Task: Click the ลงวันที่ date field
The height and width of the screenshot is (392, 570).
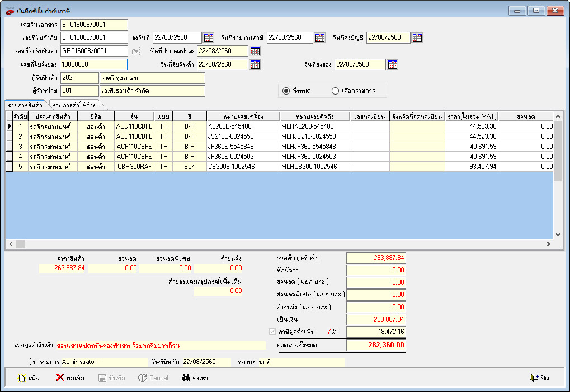Action: pyautogui.click(x=177, y=37)
